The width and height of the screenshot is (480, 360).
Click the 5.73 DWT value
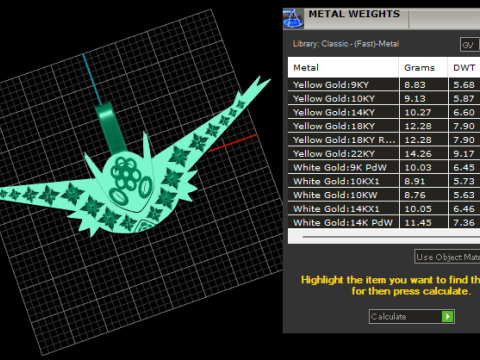(x=464, y=181)
